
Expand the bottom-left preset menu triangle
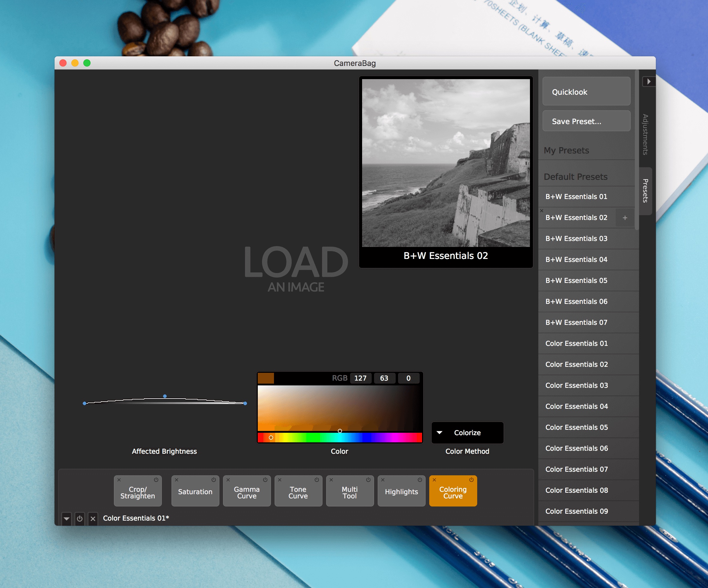pos(67,518)
